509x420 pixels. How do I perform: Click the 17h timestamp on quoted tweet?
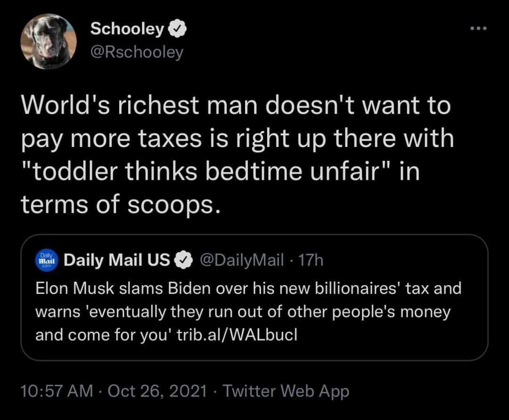click(312, 259)
